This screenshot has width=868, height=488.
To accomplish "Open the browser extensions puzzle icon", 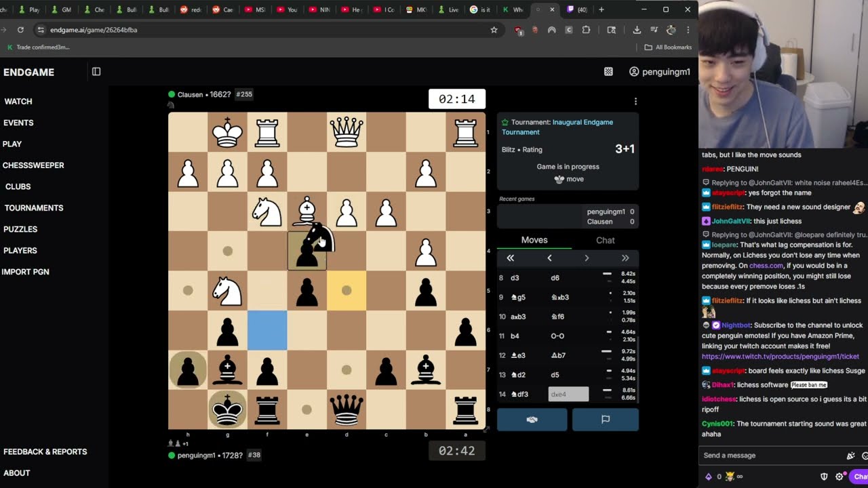I will coord(586,30).
